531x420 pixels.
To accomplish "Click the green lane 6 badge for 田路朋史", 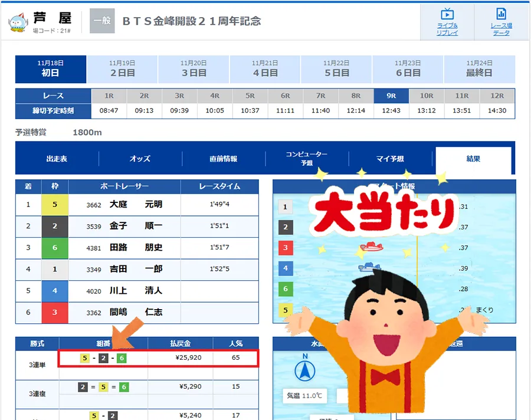I will (x=55, y=248).
